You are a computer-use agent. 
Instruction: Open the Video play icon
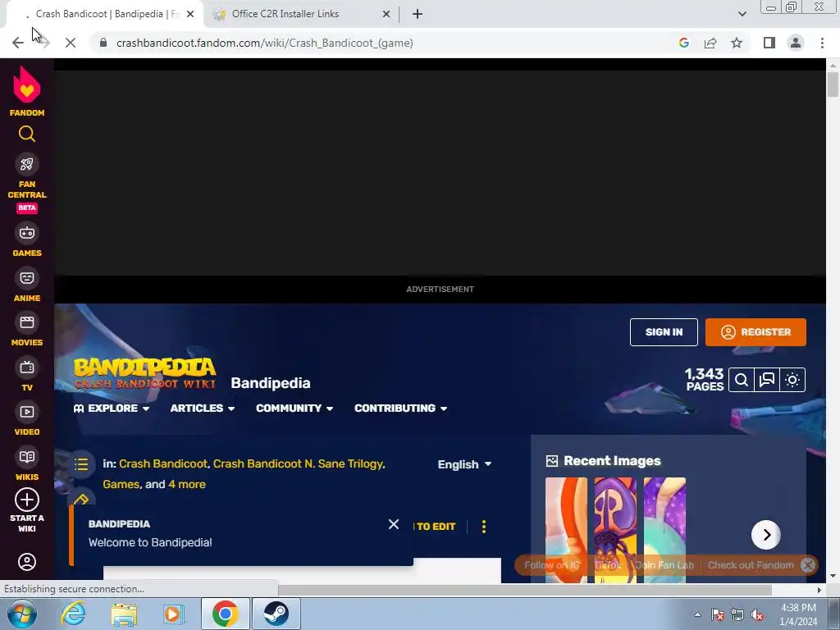point(27,412)
